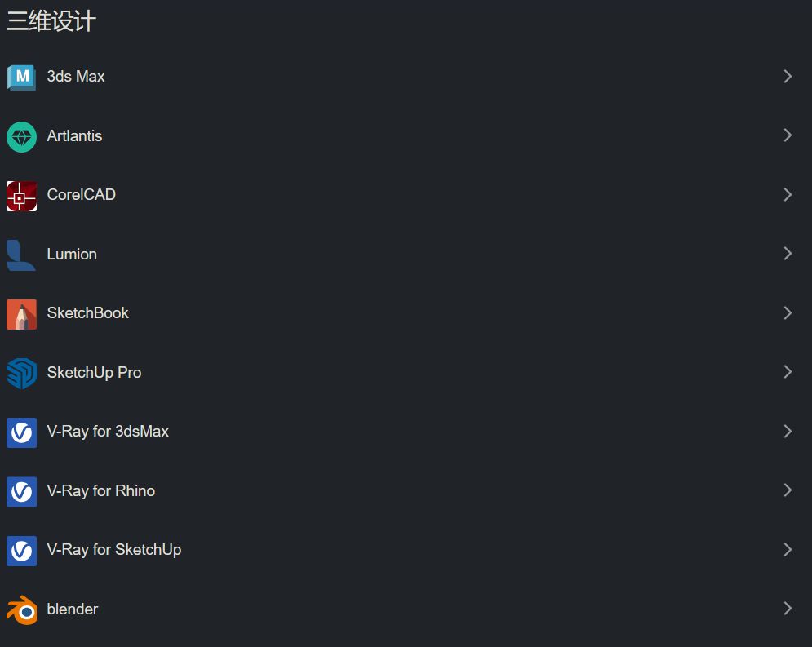
Task: Click the SketchBook pencil icon
Action: [x=21, y=314]
